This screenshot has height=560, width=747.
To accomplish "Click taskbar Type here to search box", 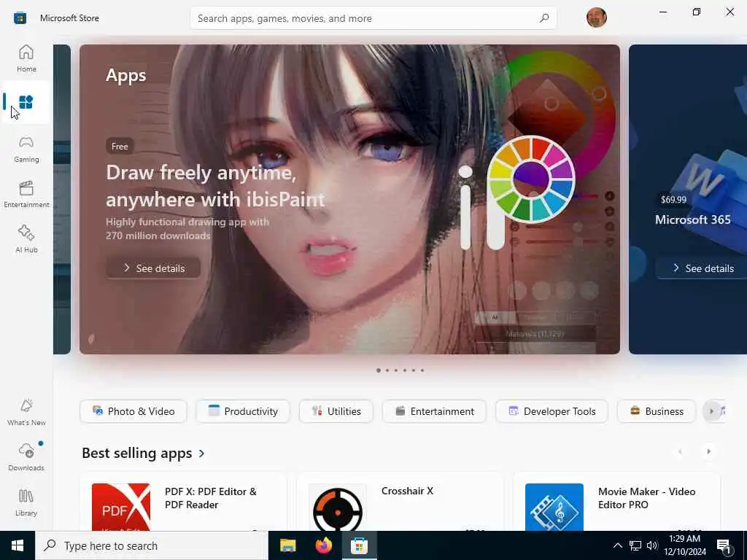I will click(152, 545).
